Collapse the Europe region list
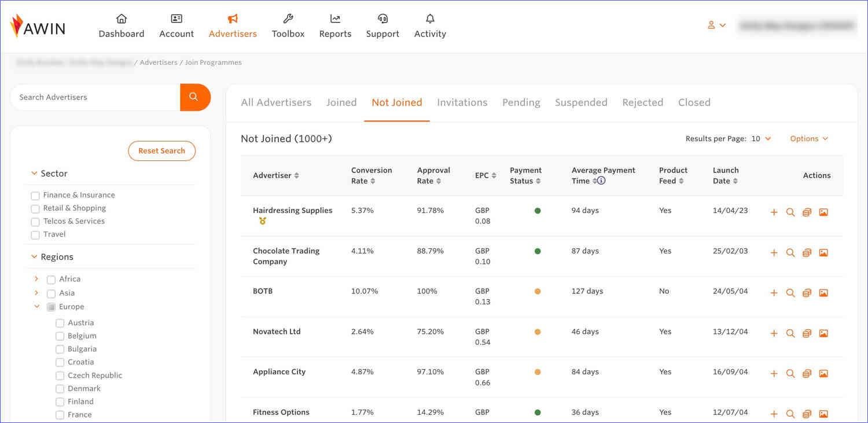 pyautogui.click(x=36, y=306)
